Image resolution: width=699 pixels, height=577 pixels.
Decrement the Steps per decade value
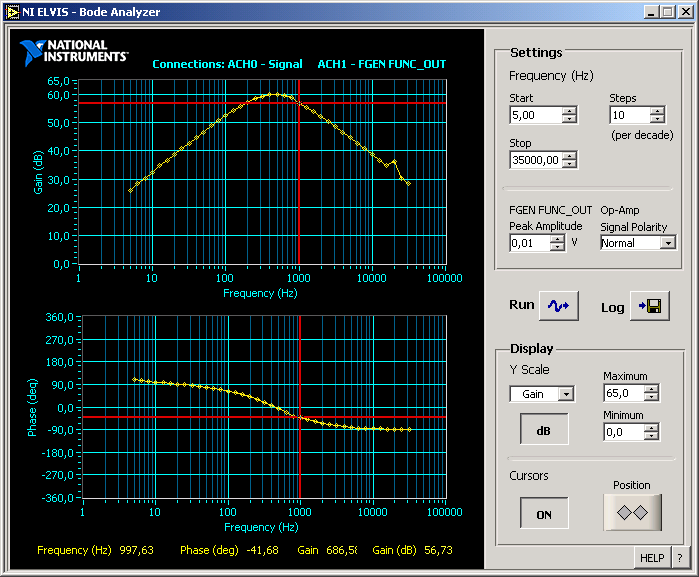(x=657, y=119)
